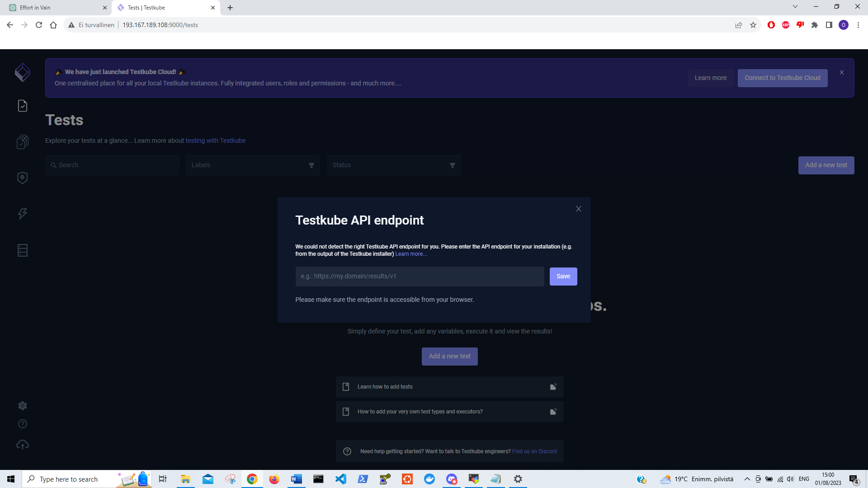This screenshot has width=868, height=488.
Task: Open the Tests section sidebar icon
Action: pyautogui.click(x=23, y=106)
